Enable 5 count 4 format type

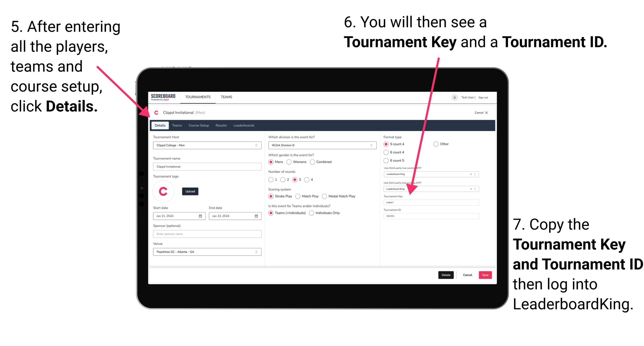click(387, 145)
